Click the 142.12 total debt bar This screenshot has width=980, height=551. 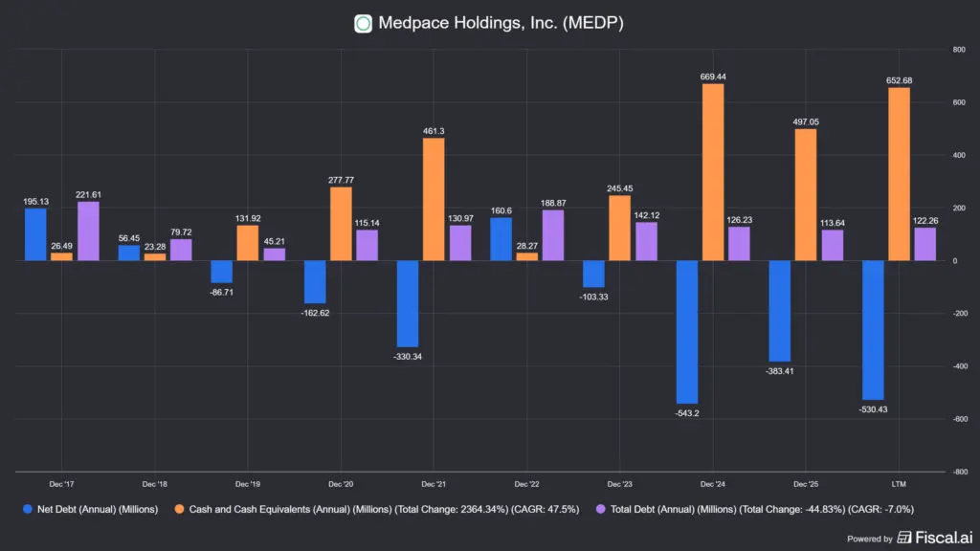646,242
